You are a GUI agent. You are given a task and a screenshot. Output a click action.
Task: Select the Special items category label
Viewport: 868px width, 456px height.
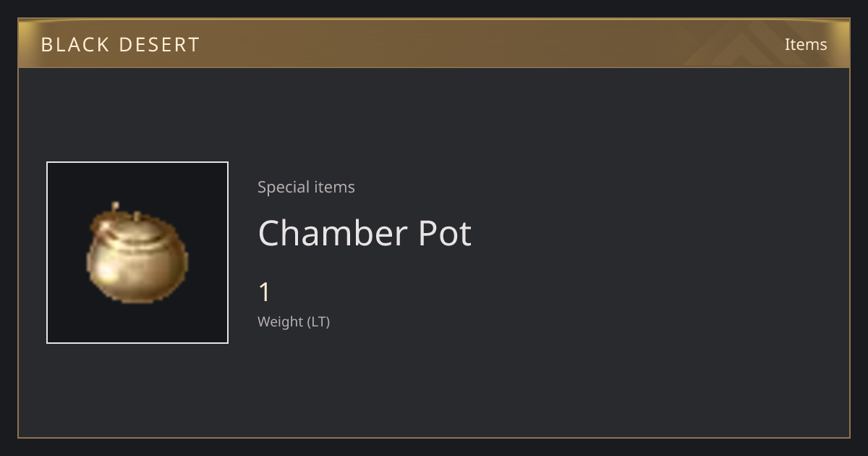(306, 187)
